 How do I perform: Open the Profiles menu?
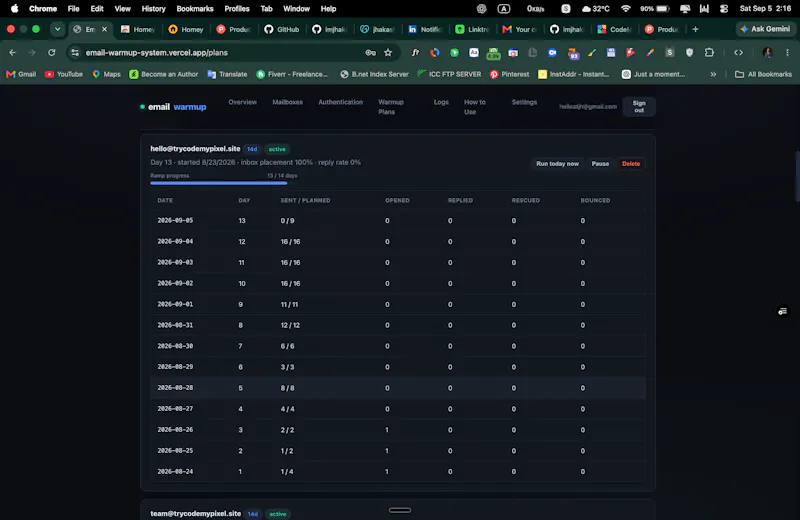(x=237, y=9)
